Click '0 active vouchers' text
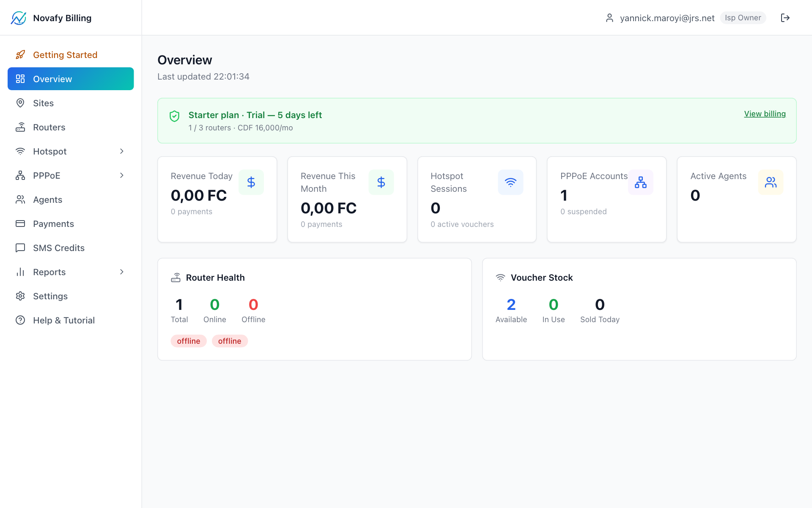Image resolution: width=812 pixels, height=508 pixels. pos(462,224)
